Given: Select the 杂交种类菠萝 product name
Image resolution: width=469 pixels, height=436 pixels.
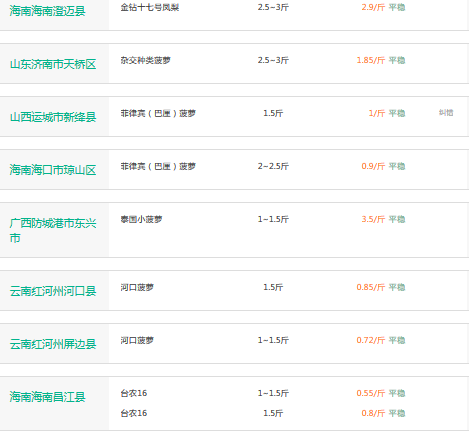Looking at the screenshot, I should click(146, 60).
